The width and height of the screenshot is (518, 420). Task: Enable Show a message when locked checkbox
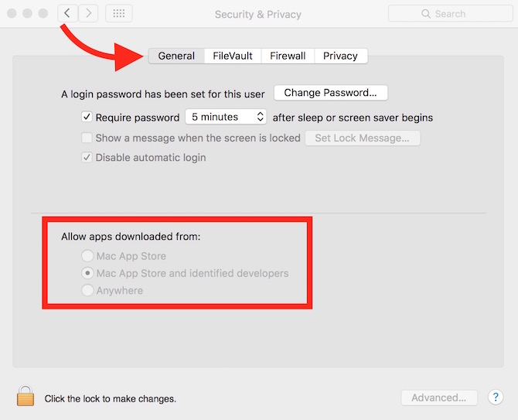coord(87,138)
